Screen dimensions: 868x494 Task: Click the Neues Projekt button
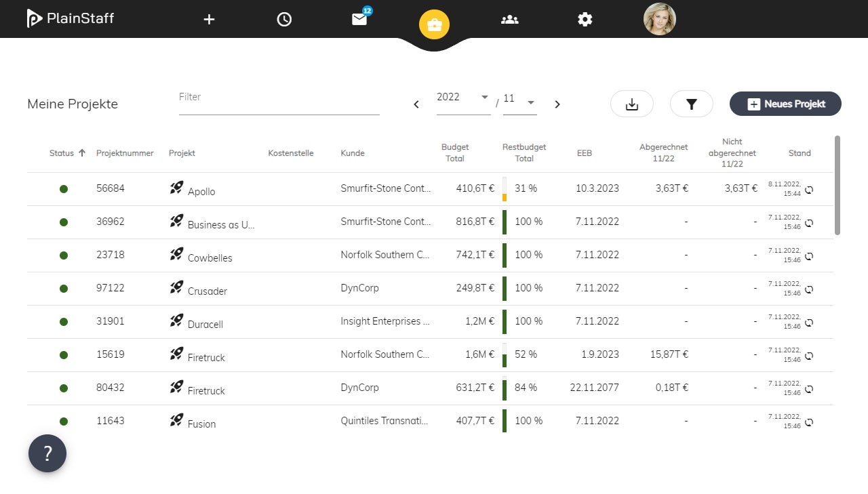tap(785, 104)
